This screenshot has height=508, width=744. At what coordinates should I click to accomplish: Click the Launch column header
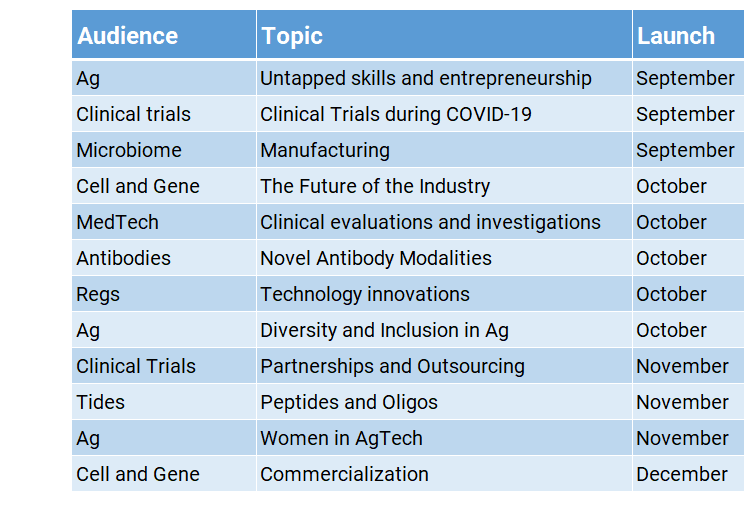676,36
